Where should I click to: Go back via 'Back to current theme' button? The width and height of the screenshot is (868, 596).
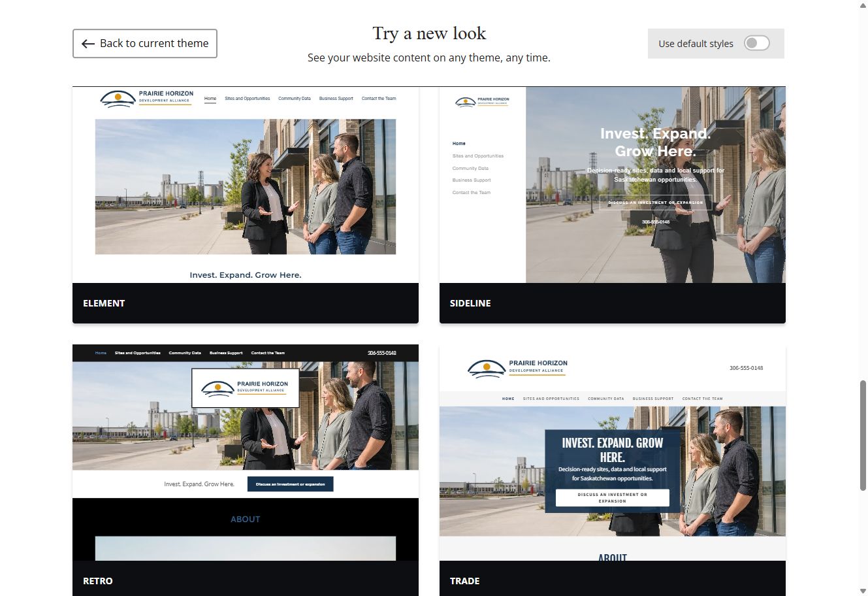(144, 43)
